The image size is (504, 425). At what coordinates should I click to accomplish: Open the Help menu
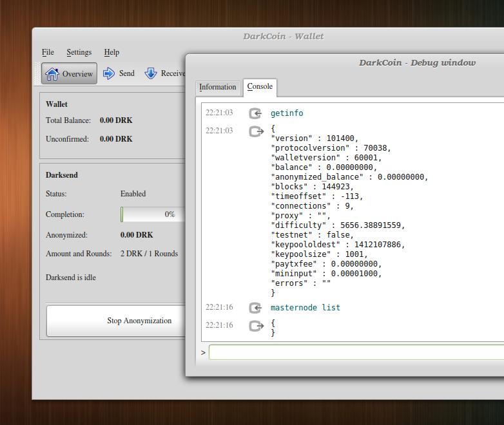pos(111,52)
